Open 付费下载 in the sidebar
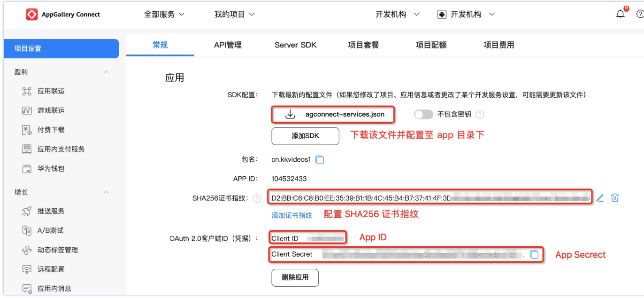Image resolution: width=644 pixels, height=298 pixels. pos(51,130)
